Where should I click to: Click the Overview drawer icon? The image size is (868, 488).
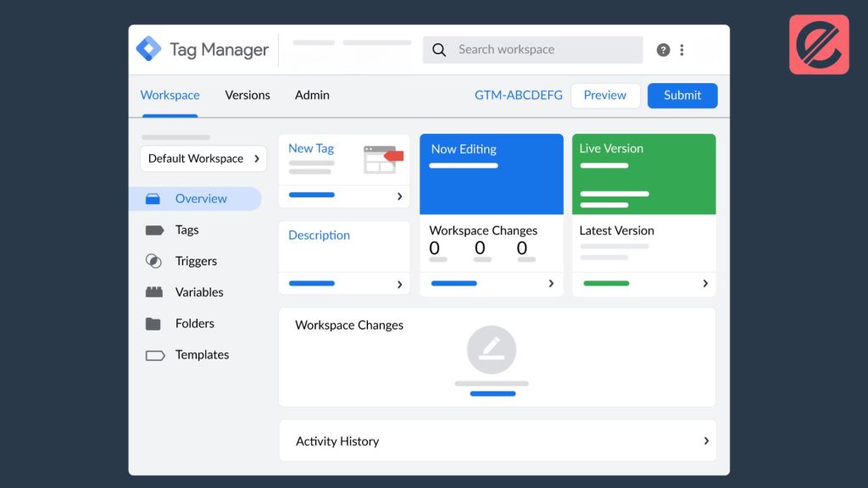tap(153, 198)
